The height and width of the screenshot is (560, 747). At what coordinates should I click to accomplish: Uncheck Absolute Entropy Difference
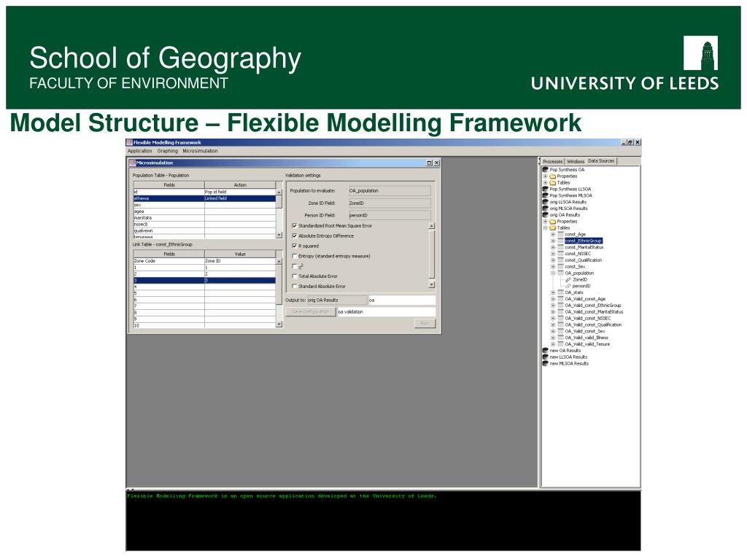[x=295, y=236]
